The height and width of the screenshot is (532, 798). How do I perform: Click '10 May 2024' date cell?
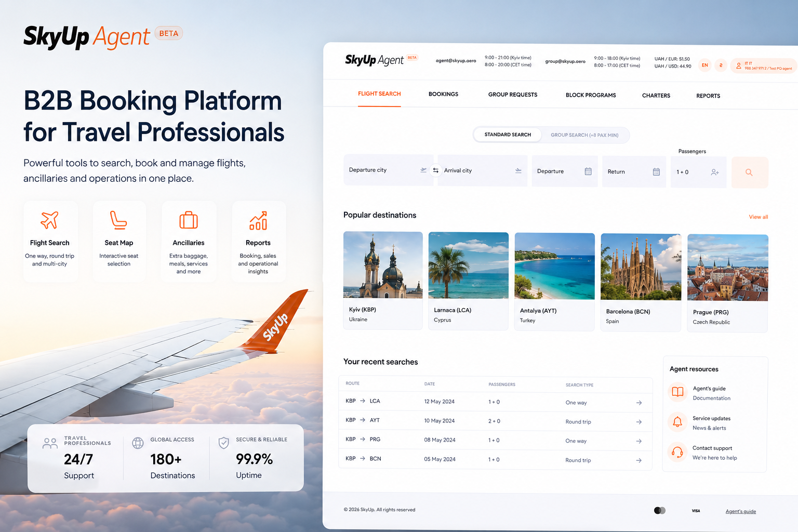[x=439, y=421]
